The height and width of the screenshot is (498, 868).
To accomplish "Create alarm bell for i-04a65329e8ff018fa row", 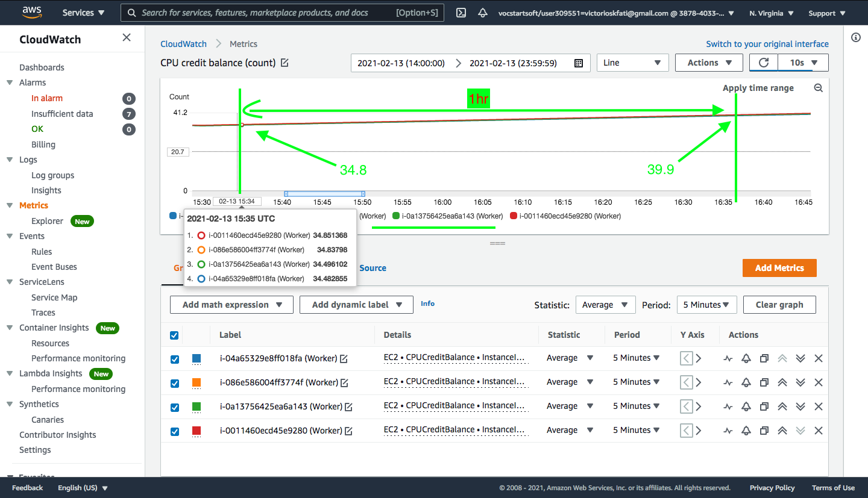I will pyautogui.click(x=746, y=358).
